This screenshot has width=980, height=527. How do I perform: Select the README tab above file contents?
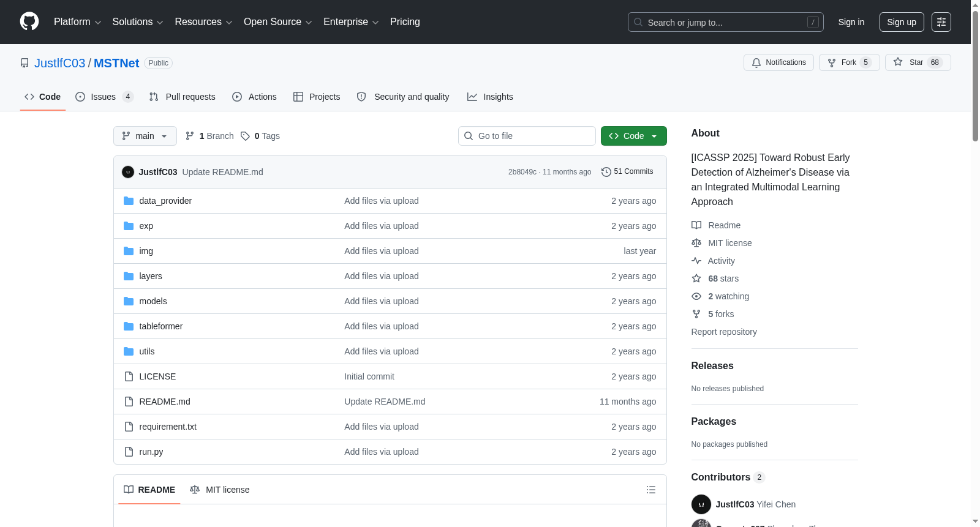pos(149,490)
